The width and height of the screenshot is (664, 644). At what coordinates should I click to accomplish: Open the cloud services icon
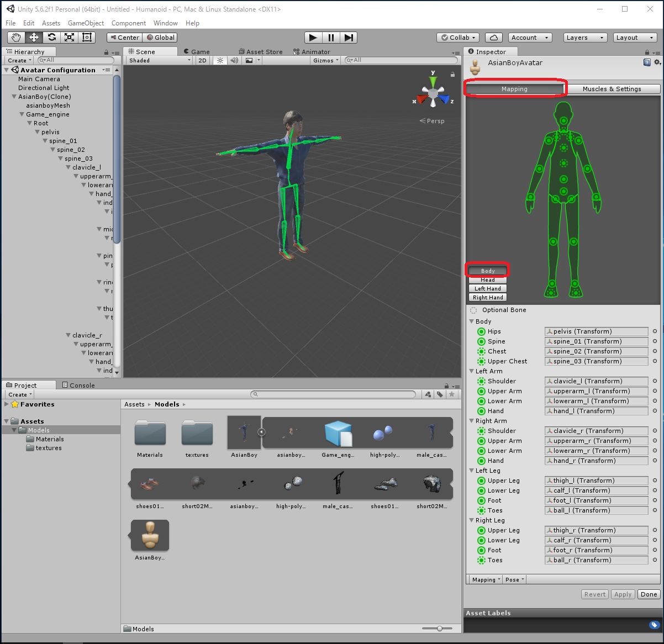493,38
